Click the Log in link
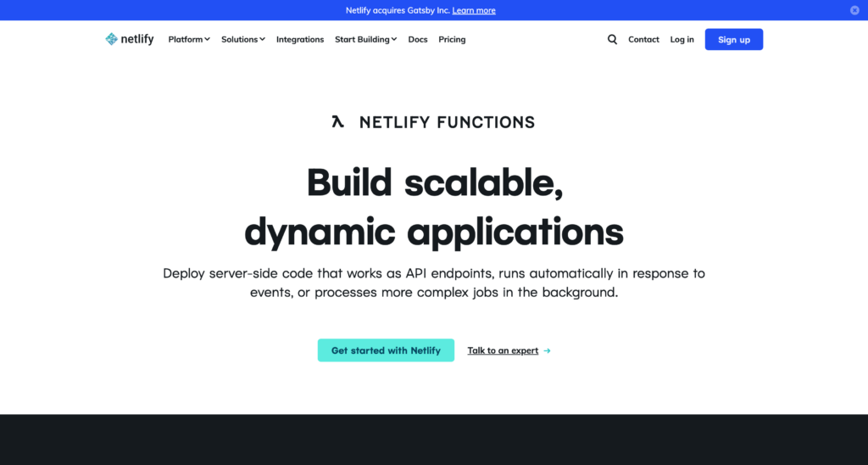 [x=682, y=39]
